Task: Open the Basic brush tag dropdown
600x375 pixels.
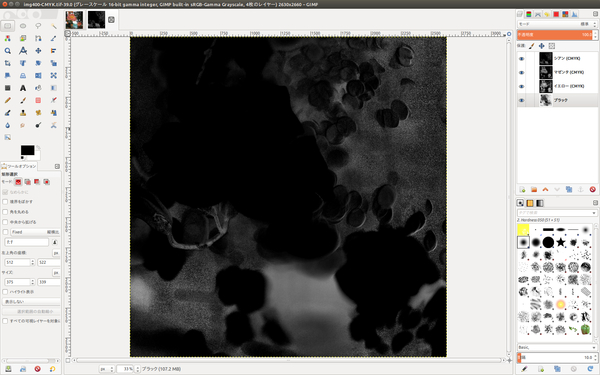Action: click(557, 347)
